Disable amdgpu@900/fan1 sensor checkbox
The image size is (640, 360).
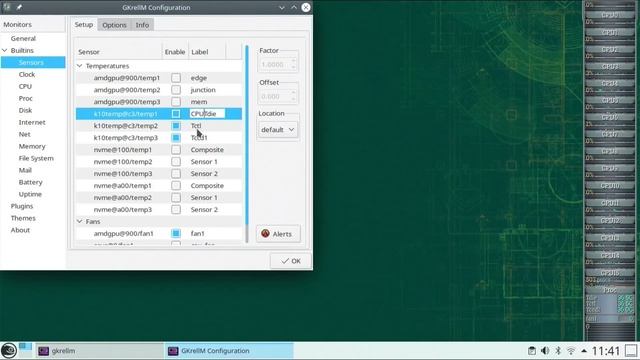point(176,233)
